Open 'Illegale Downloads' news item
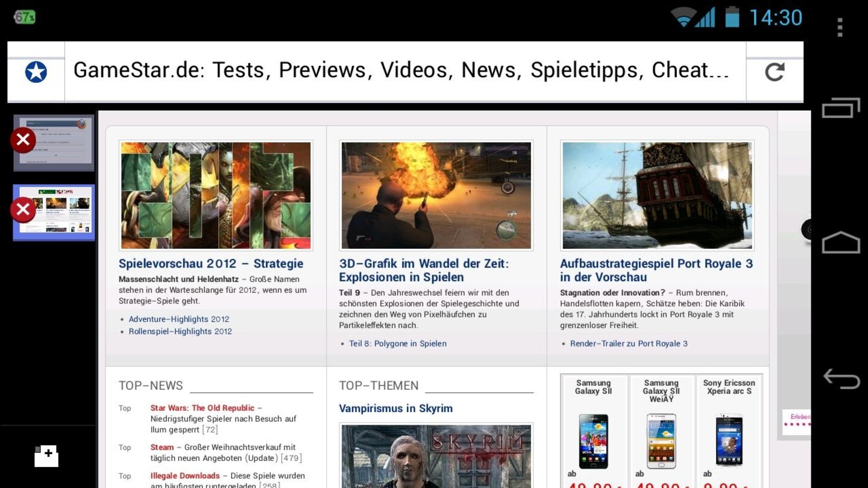This screenshot has width=868, height=488. point(185,476)
